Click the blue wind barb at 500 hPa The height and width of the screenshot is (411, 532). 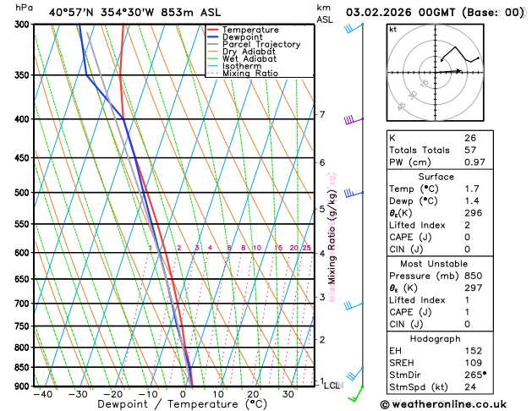coord(354,194)
